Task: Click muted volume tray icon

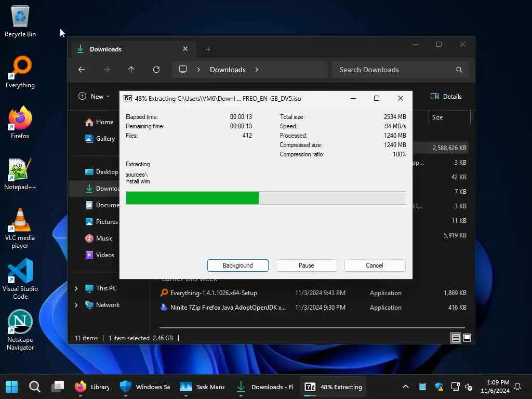Action: pos(469,387)
